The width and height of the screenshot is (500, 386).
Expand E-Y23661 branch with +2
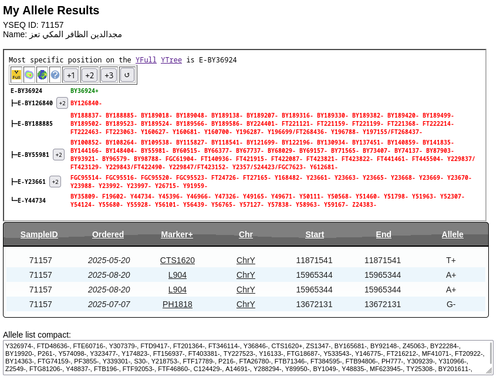coord(55,182)
